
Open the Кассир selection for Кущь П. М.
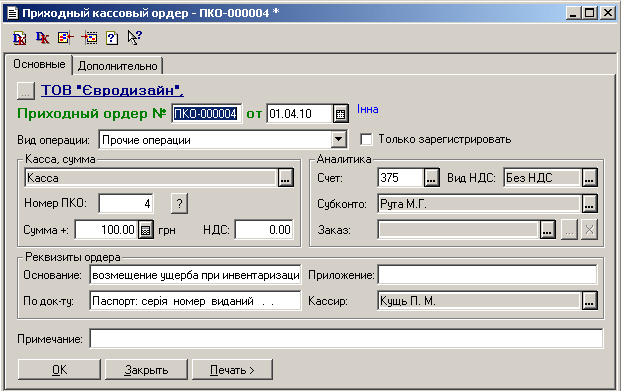pyautogui.click(x=589, y=301)
